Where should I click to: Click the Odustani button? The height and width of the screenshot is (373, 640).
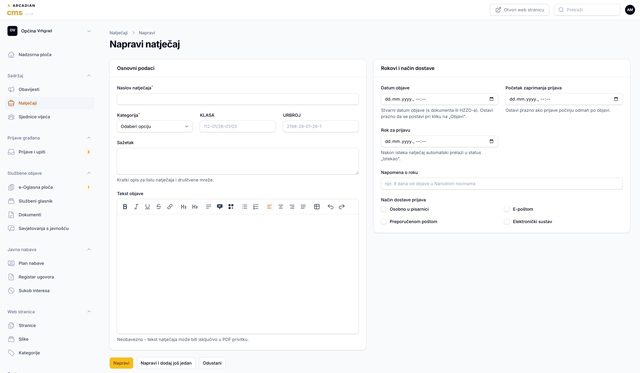click(x=212, y=363)
